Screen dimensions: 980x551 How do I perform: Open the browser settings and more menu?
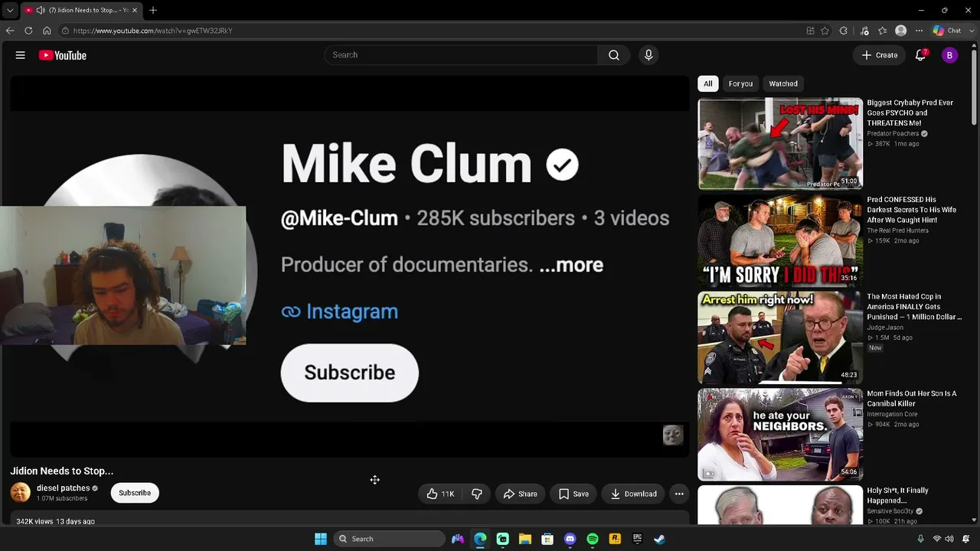click(920, 31)
